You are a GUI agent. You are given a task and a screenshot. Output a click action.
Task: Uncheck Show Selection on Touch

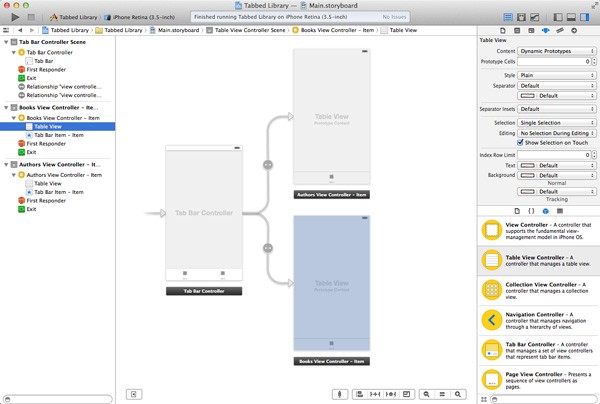tap(520, 142)
